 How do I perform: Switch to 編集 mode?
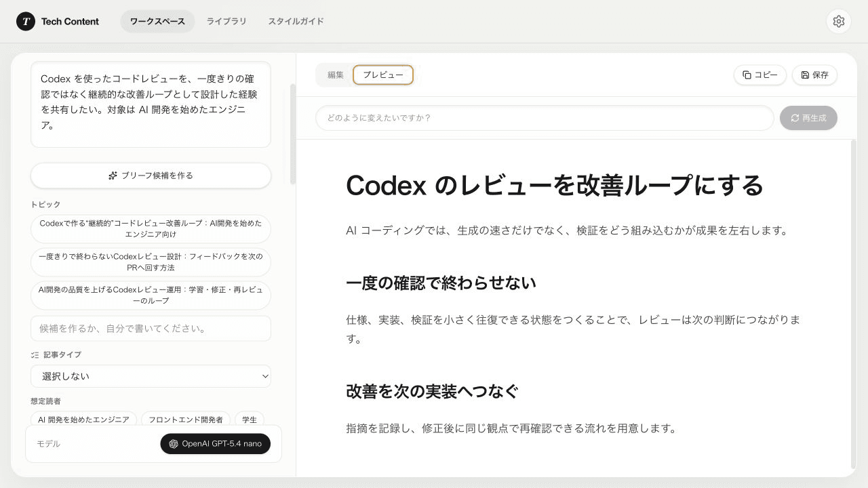(336, 75)
